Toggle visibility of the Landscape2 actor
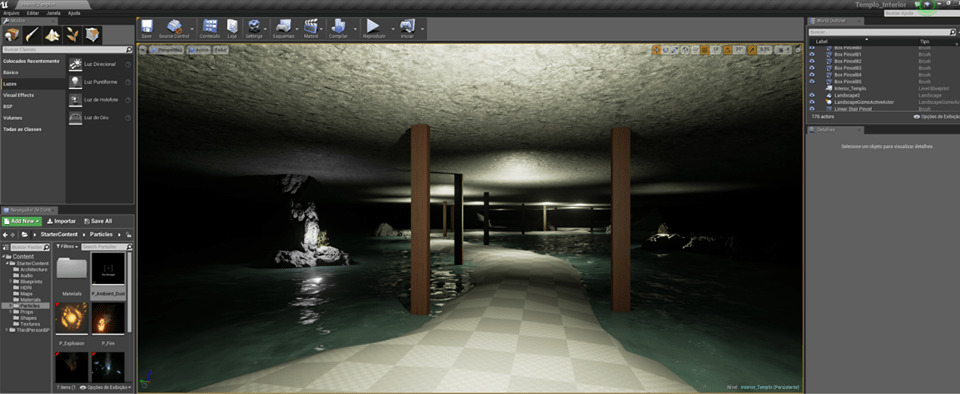 pos(812,95)
